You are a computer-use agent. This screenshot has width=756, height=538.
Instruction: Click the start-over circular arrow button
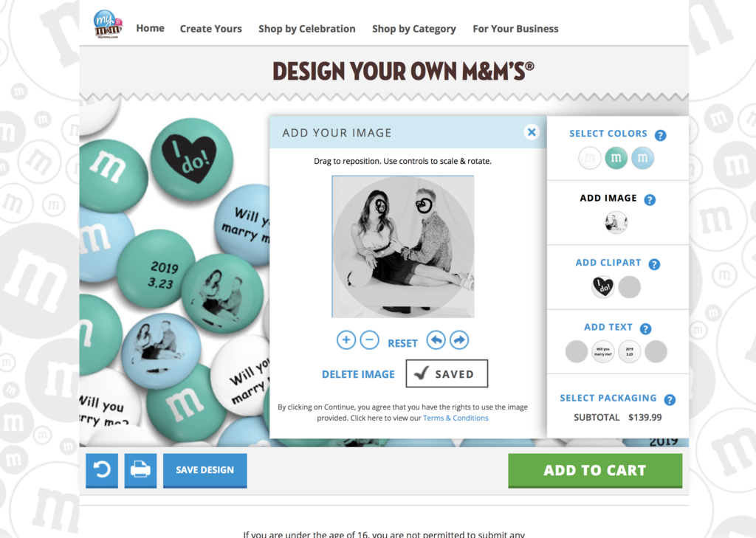(x=102, y=470)
